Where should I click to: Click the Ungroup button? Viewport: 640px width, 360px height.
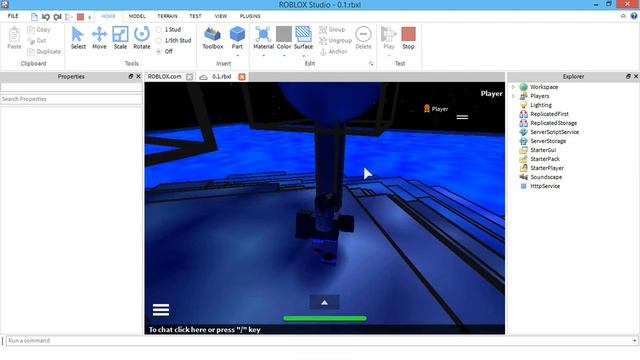click(336, 40)
